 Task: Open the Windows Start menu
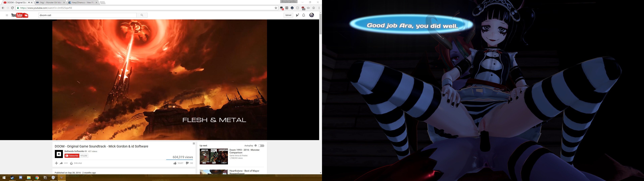point(4,178)
